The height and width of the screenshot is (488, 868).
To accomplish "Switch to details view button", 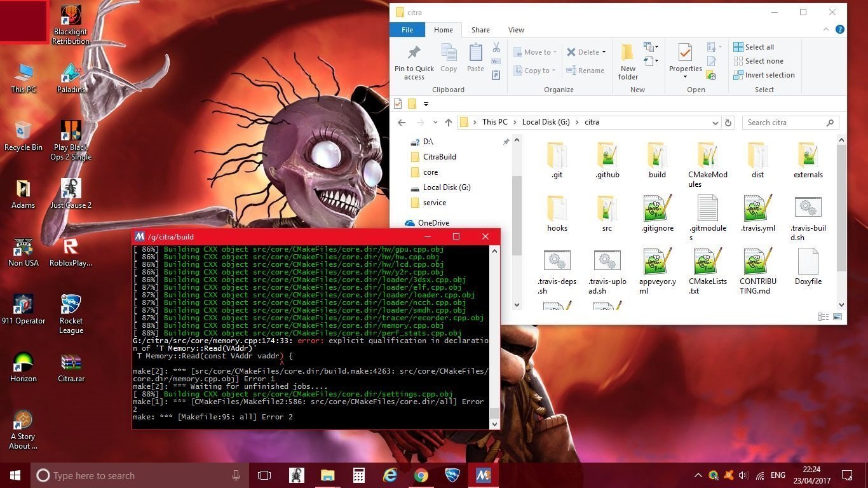I will pos(824,316).
